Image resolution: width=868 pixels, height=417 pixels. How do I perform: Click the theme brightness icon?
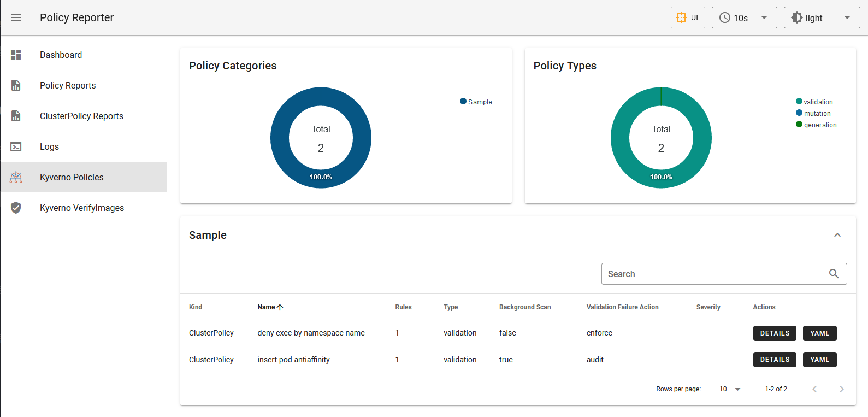click(797, 17)
